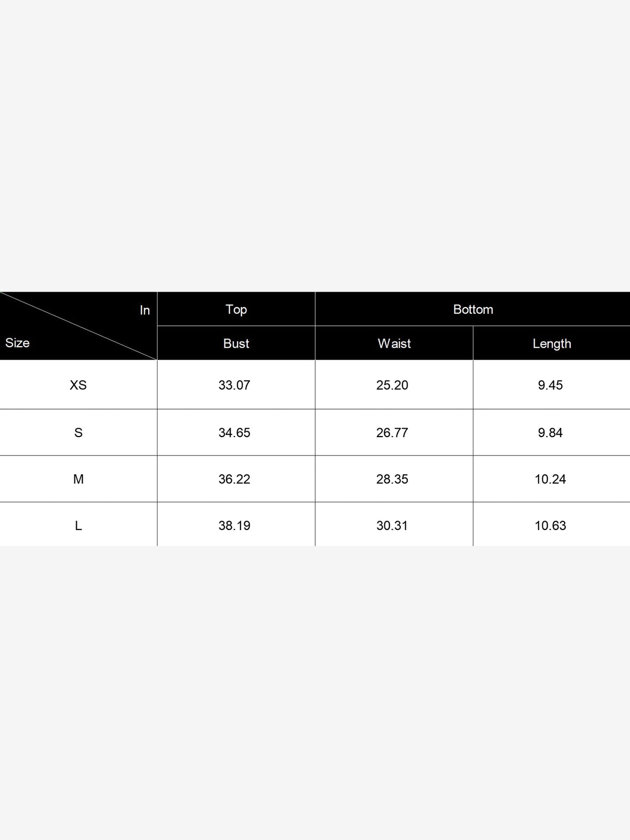Select the S size row label
This screenshot has width=630, height=840.
pos(78,432)
